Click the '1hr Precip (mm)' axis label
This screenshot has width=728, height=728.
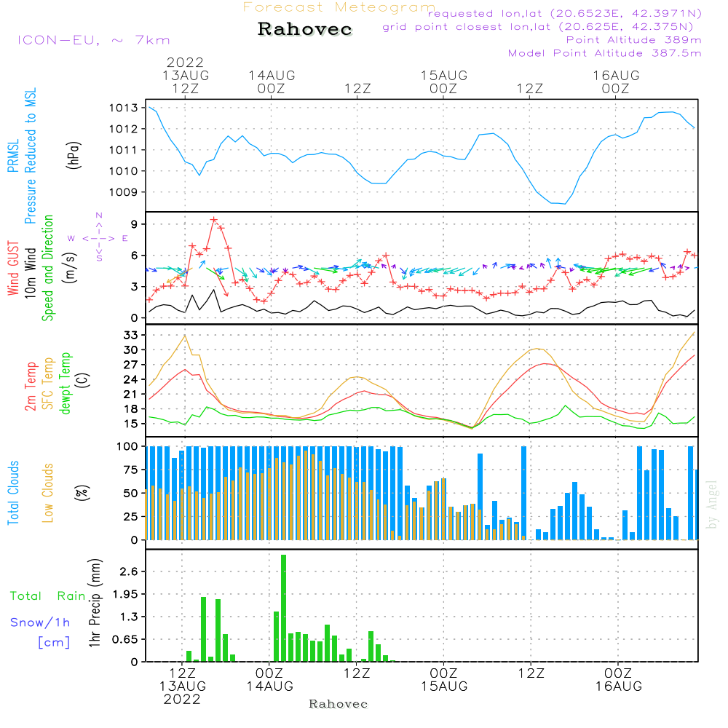pyautogui.click(x=94, y=603)
